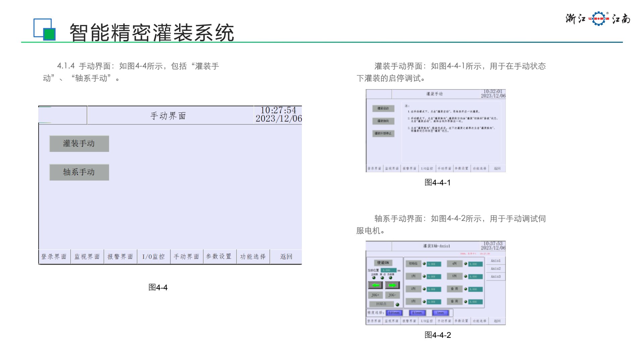
Task: Open 报警界面 tab in the large HMI screen
Action: coord(120,257)
